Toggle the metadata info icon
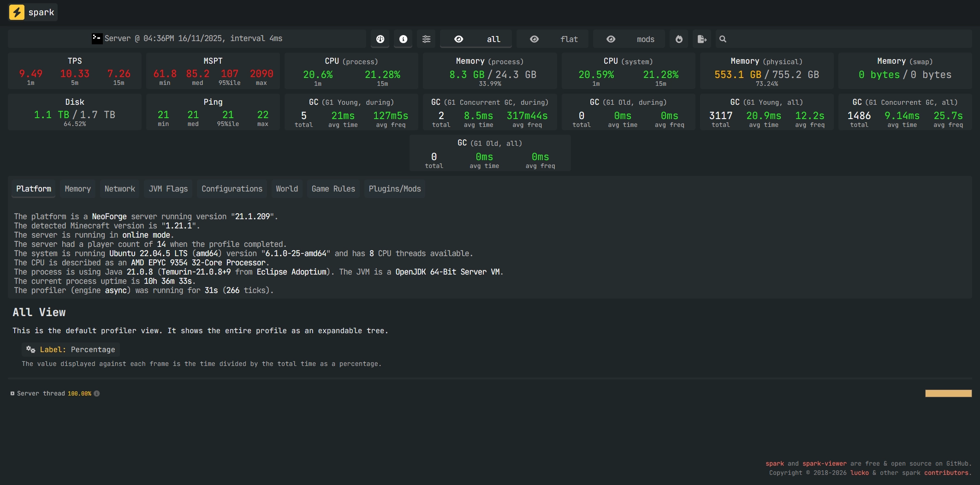Viewport: 980px width, 485px height. (403, 39)
